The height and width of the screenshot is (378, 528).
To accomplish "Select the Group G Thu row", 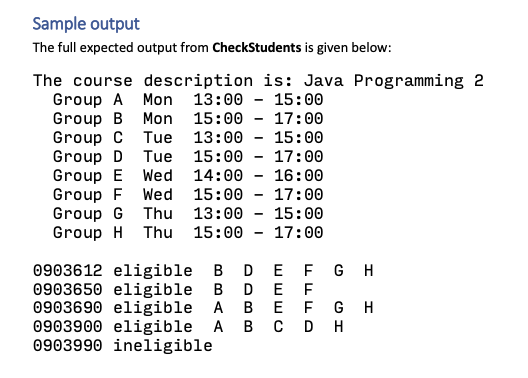I will point(188,214).
